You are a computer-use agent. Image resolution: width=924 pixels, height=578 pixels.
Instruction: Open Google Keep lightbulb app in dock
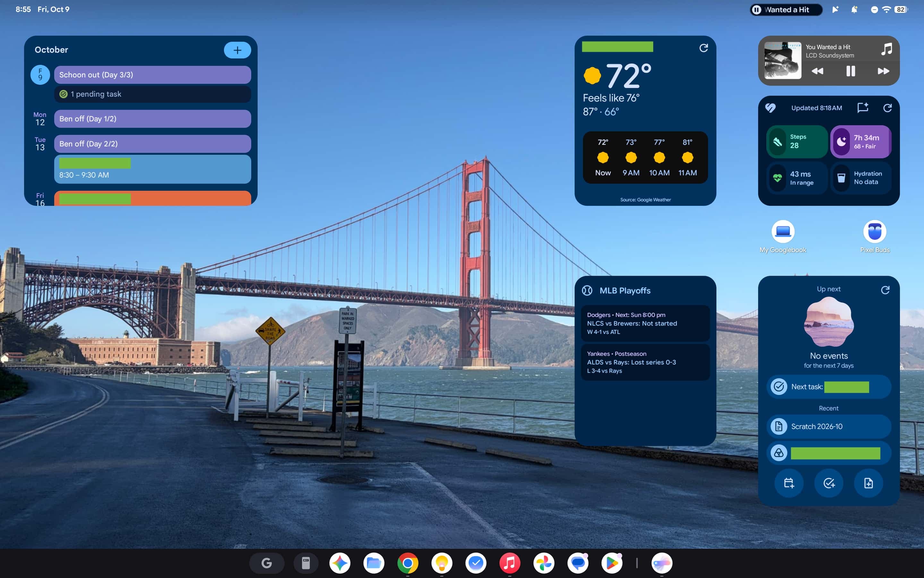click(441, 563)
